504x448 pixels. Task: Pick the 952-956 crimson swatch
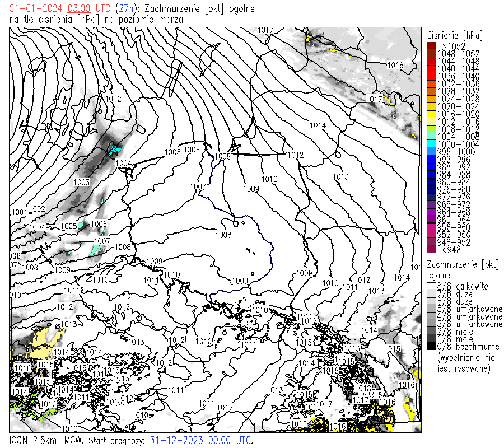pyautogui.click(x=431, y=235)
